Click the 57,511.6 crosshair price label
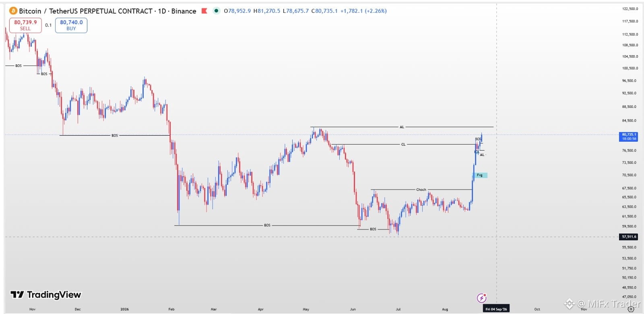The height and width of the screenshot is (314, 644). coord(628,237)
